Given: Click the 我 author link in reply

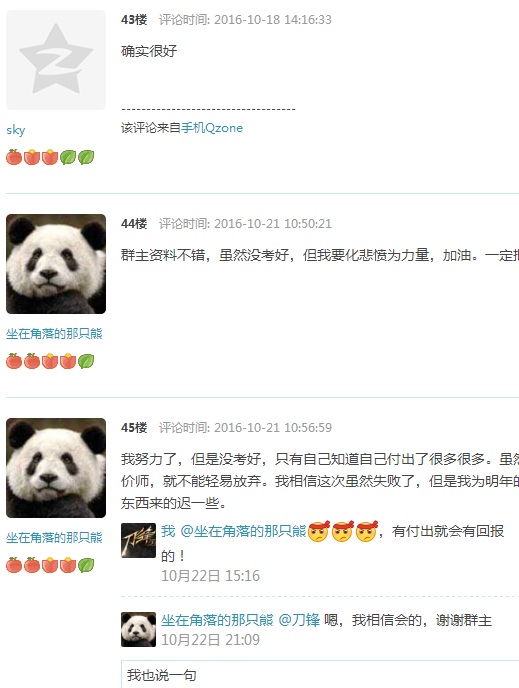Looking at the screenshot, I should pos(168,531).
